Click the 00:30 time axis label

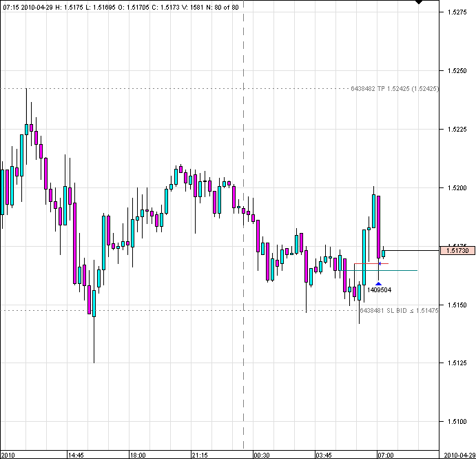pos(262,455)
